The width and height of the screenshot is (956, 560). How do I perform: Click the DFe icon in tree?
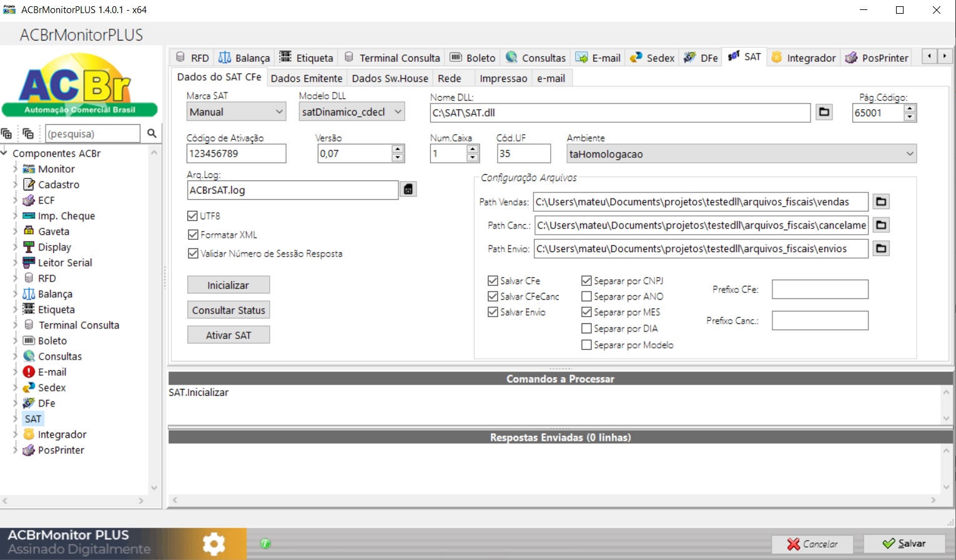(29, 403)
